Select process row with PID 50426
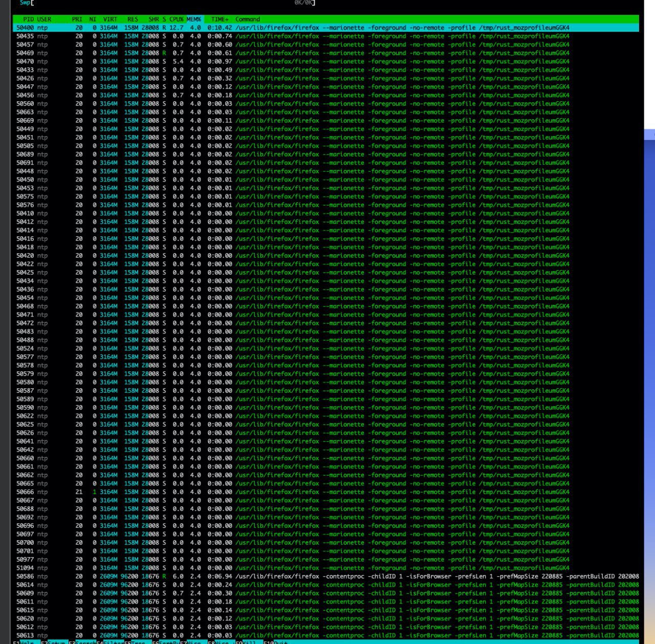Screen dimensions: 655x644 tap(326, 78)
